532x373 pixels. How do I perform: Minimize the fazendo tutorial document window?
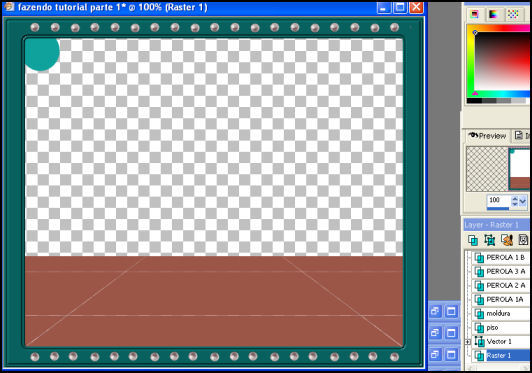[x=384, y=7]
